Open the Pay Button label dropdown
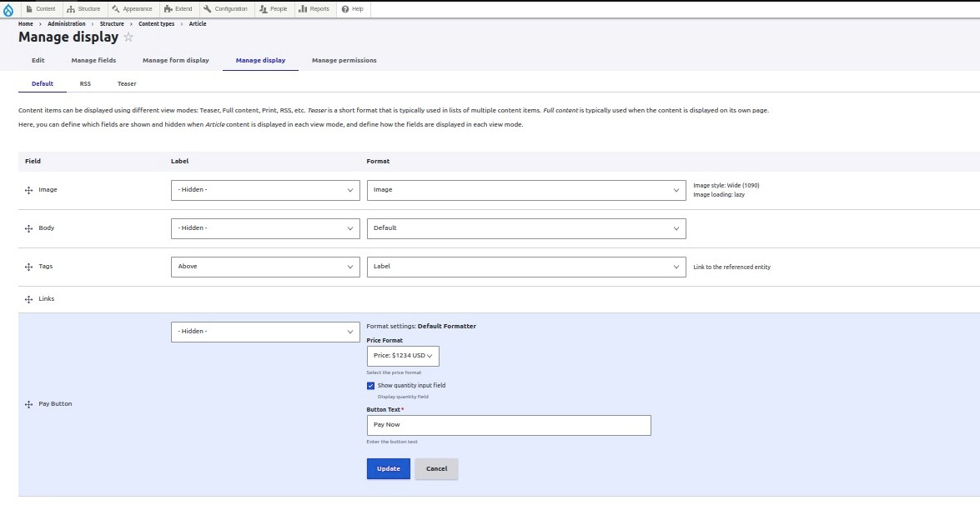Viewport: 980px width, 505px height. 265,332
